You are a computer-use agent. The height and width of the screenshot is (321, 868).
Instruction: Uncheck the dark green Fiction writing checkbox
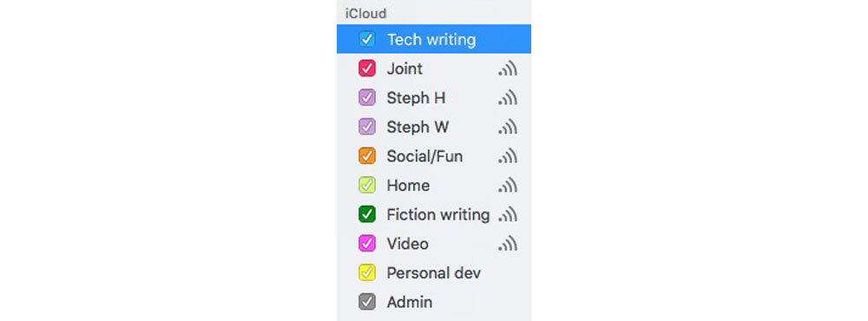click(367, 214)
